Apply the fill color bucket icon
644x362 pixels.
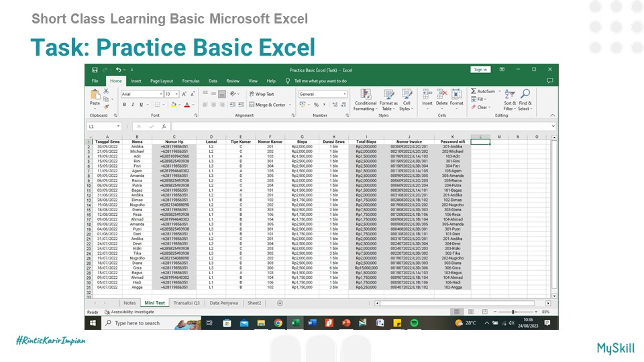point(173,105)
